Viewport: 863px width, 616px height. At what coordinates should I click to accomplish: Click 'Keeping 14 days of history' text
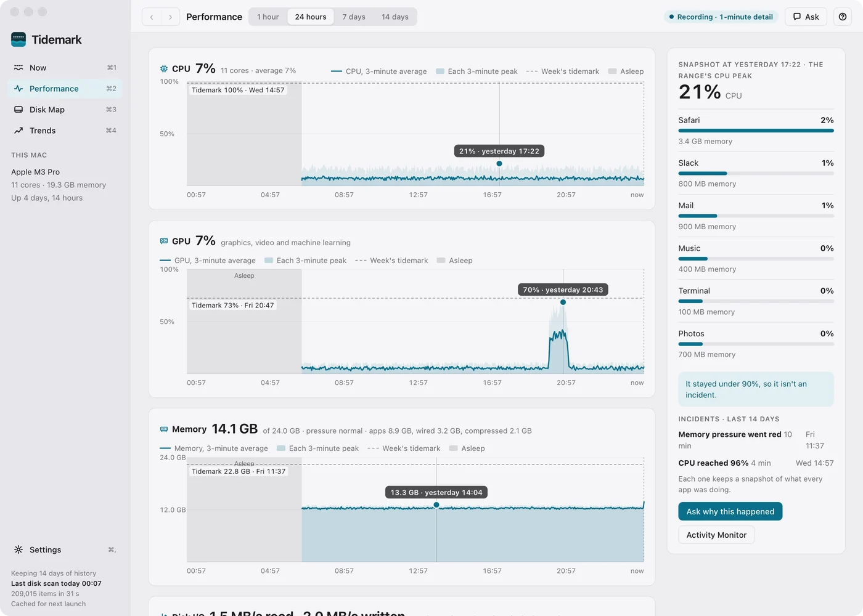(54, 573)
